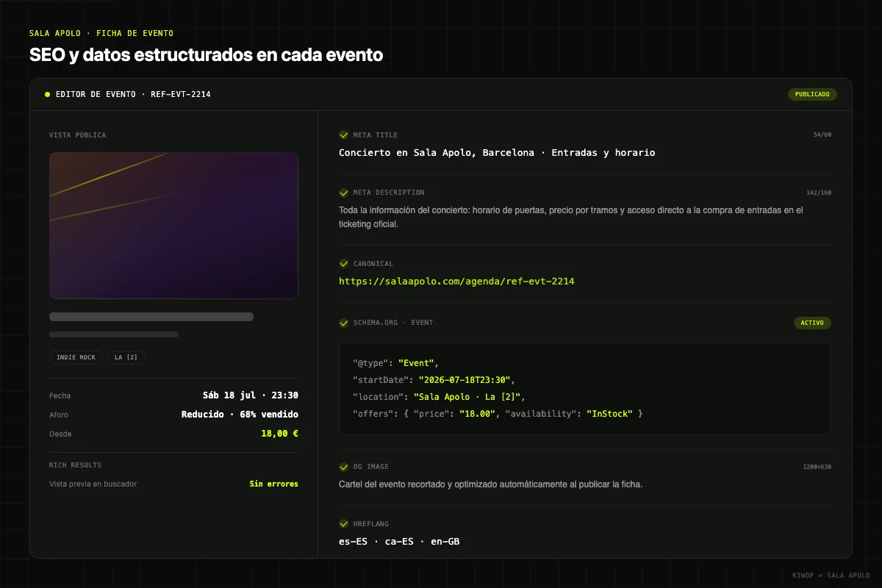
Task: Click the check icon next to CANONICAL
Action: tap(343, 264)
